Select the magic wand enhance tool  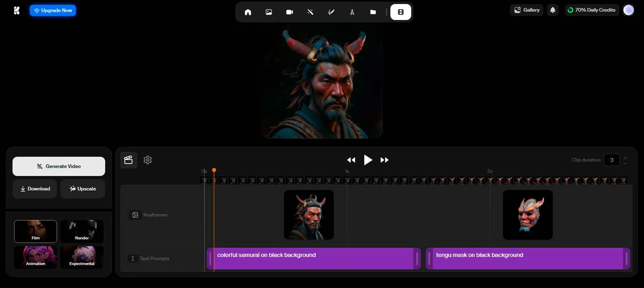pyautogui.click(x=310, y=12)
